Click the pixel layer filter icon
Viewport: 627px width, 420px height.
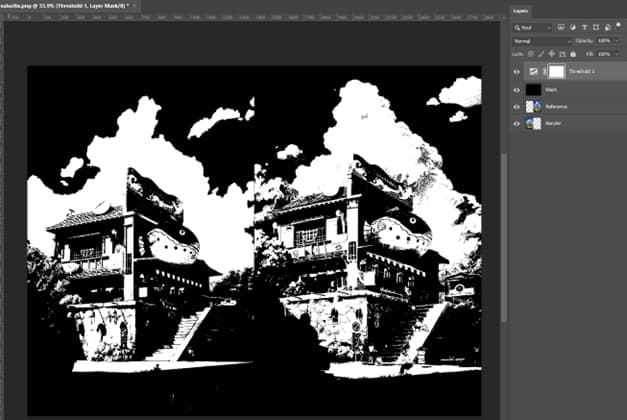[x=562, y=27]
